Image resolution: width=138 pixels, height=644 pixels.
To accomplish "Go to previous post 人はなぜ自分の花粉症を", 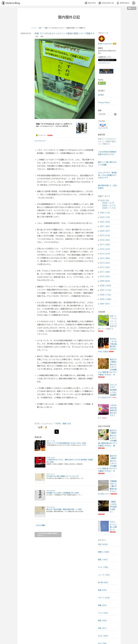I will coord(48,535).
